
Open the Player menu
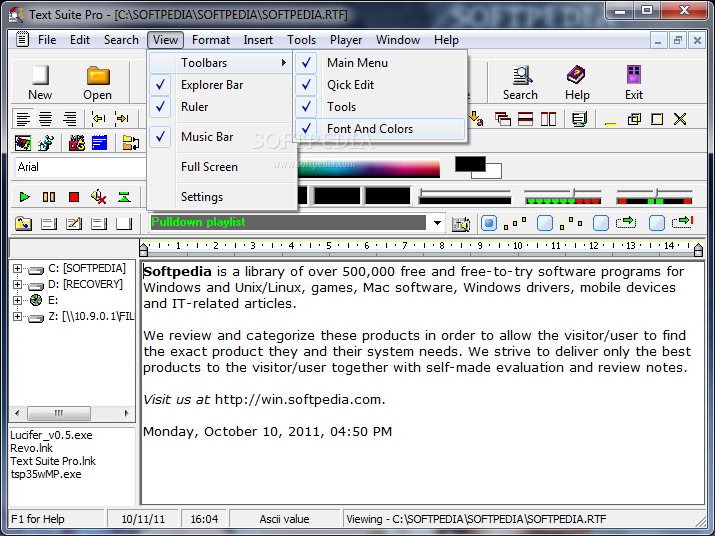(x=346, y=40)
